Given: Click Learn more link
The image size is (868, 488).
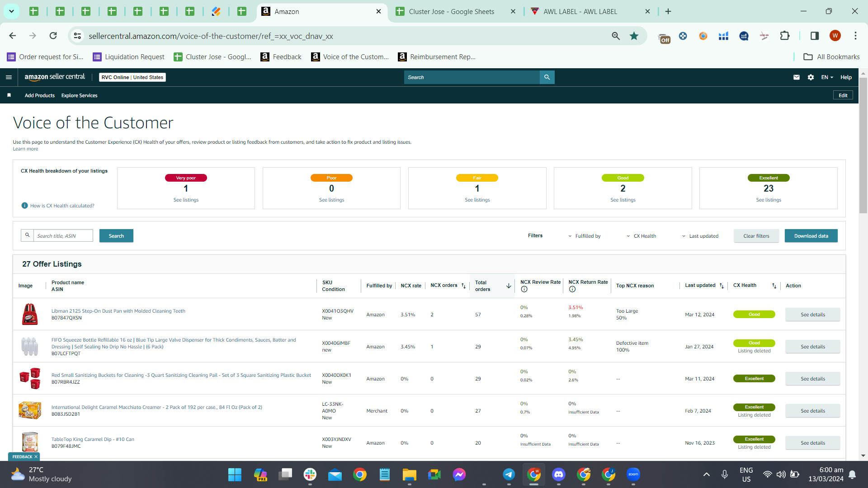Looking at the screenshot, I should point(25,149).
